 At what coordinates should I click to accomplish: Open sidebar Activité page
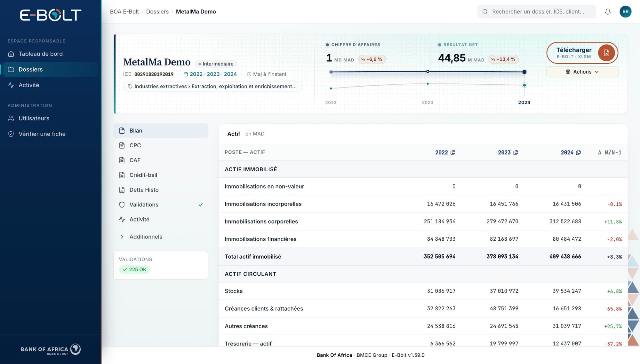point(51,85)
